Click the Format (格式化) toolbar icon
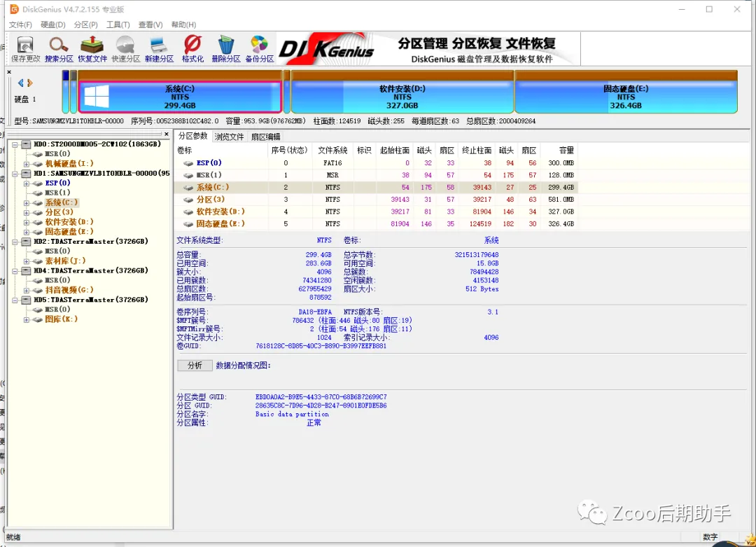 click(192, 49)
